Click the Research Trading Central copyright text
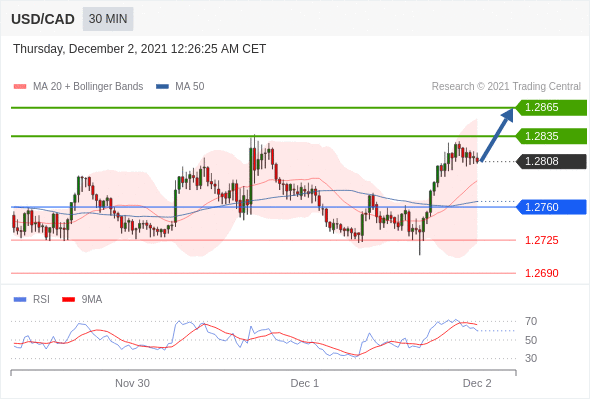The image size is (590, 400). pyautogui.click(x=506, y=87)
